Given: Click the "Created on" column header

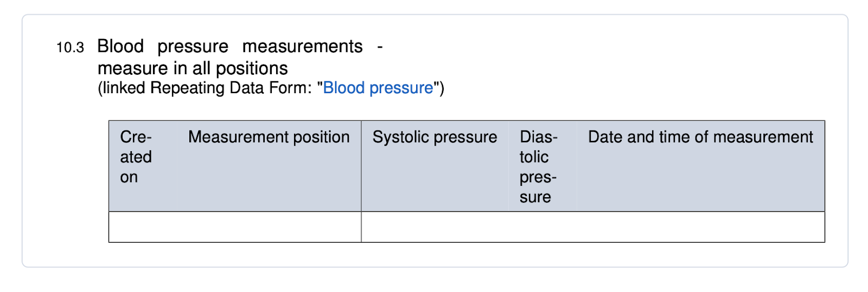Looking at the screenshot, I should [136, 157].
